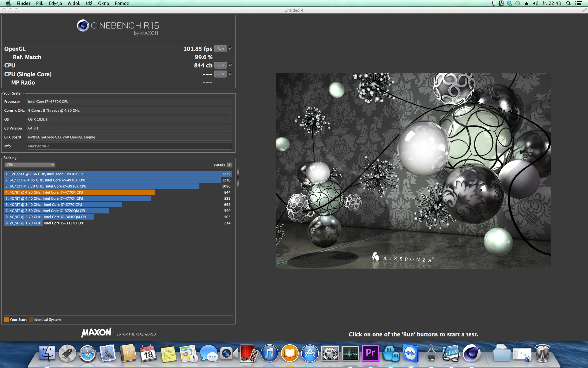Viewport: 588px width, 368px height.
Task: Open Calendar icon showing 18
Action: point(148,353)
